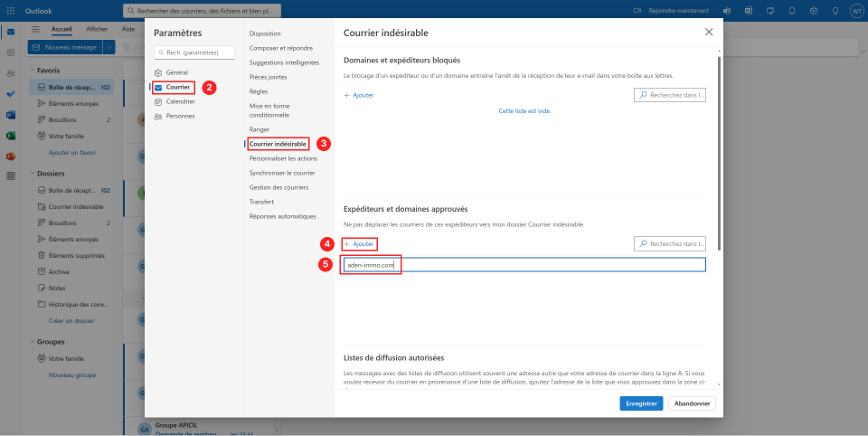Open Gestion des courriers
868x436 pixels.
(278, 187)
